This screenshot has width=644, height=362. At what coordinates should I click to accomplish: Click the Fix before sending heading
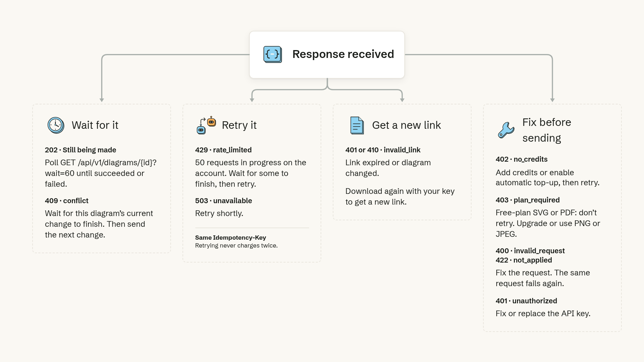pyautogui.click(x=547, y=130)
